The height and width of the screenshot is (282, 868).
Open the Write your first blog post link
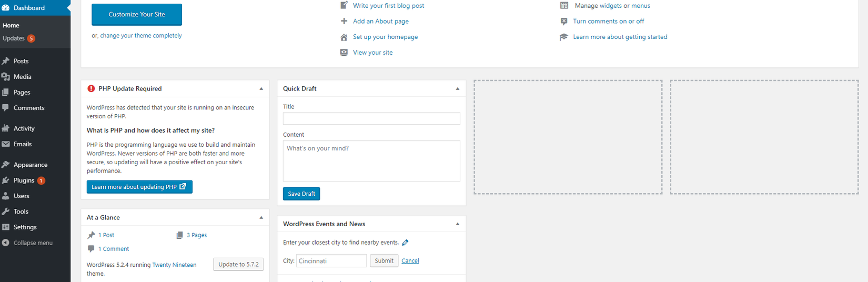click(x=388, y=6)
